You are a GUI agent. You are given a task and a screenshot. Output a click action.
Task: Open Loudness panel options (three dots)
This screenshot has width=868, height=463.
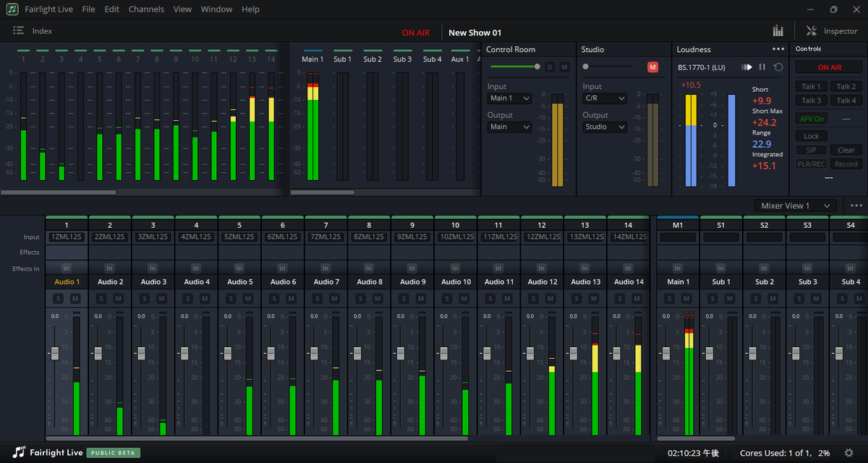tap(778, 49)
